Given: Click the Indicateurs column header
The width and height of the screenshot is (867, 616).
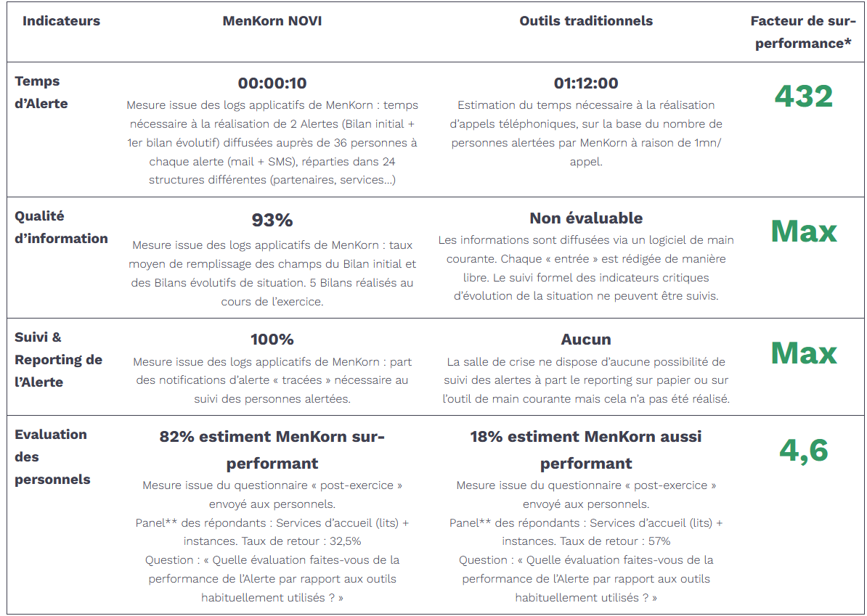Looking at the screenshot, I should 61,21.
